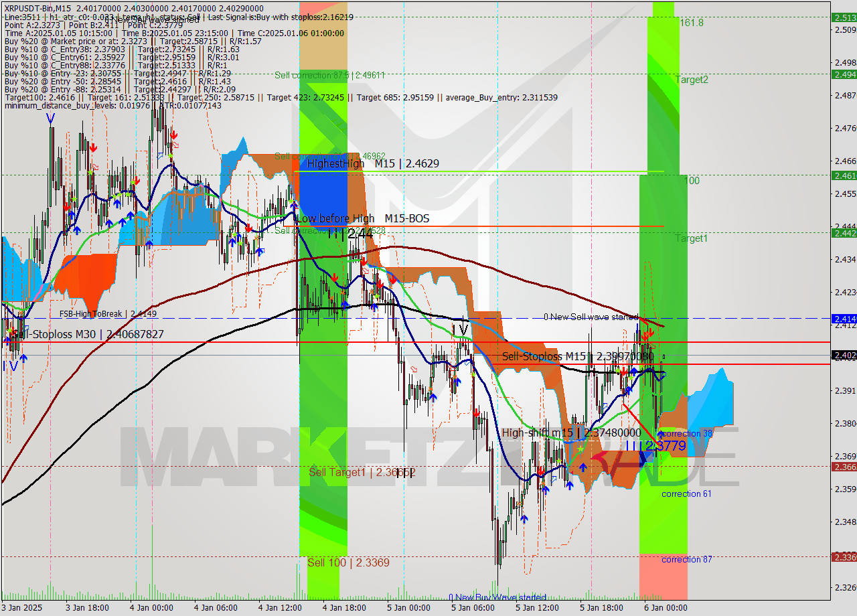Image resolution: width=857 pixels, height=616 pixels.
Task: Click the green 2.513 price tag
Action: (844, 18)
